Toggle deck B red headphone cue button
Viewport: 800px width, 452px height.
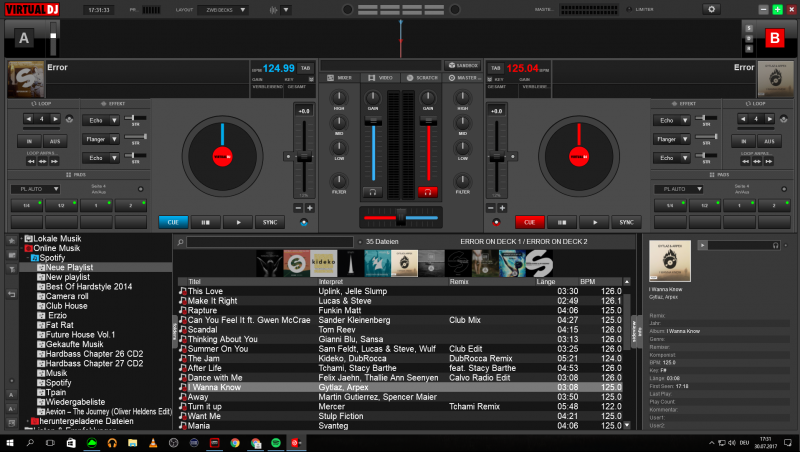tap(428, 192)
